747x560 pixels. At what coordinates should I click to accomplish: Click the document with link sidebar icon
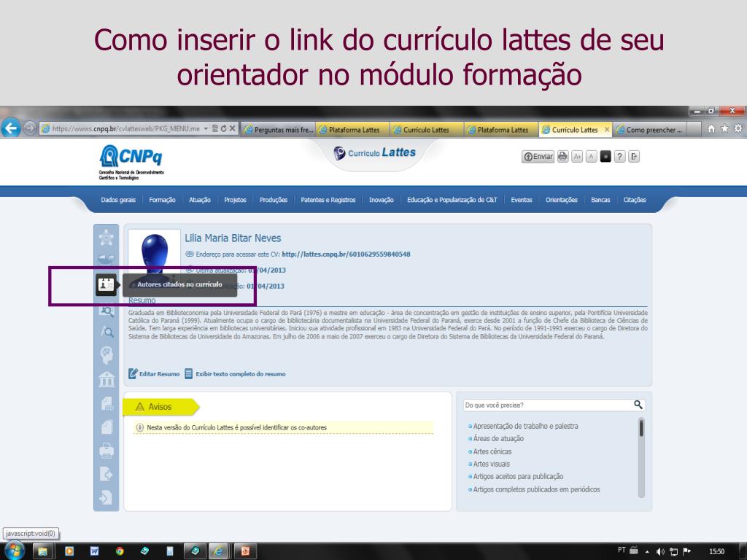pyautogui.click(x=107, y=404)
